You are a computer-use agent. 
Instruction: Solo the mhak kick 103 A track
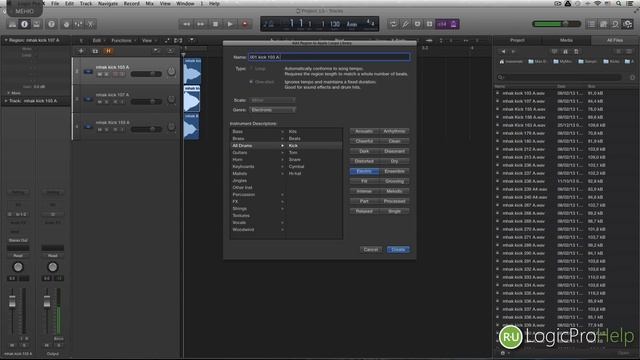coord(107,74)
